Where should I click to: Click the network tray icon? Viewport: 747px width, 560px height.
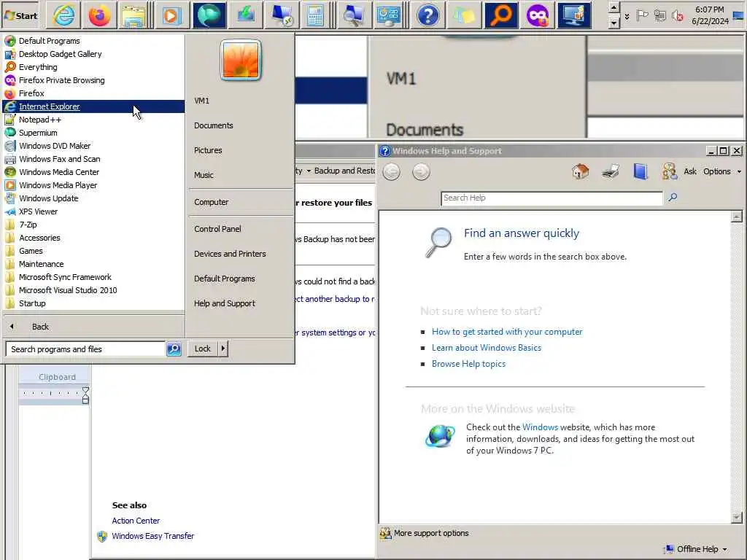pyautogui.click(x=659, y=16)
